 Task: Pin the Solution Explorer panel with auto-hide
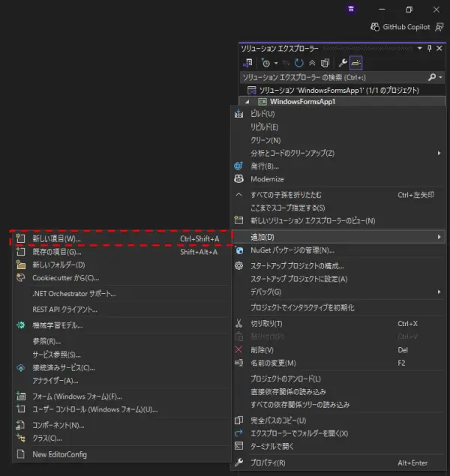tap(429, 48)
